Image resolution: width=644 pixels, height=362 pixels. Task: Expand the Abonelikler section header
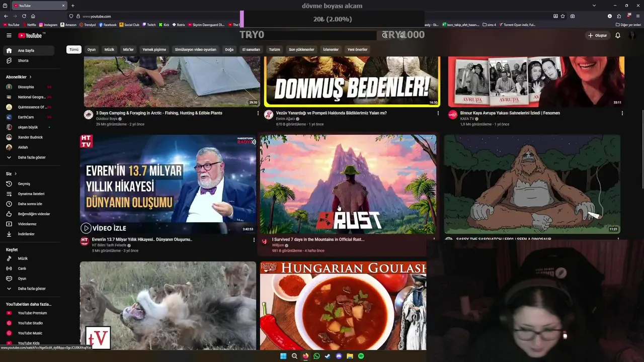(19, 77)
